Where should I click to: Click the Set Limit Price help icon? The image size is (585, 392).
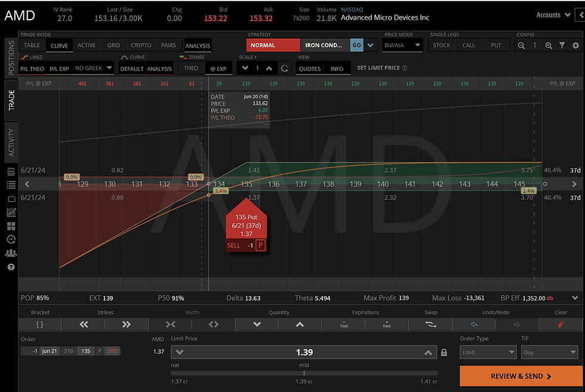pos(405,68)
